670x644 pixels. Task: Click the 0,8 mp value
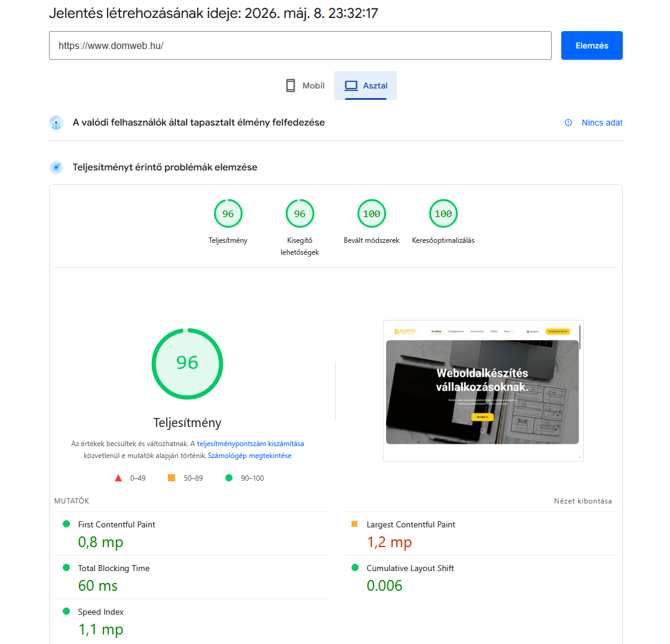coord(100,542)
